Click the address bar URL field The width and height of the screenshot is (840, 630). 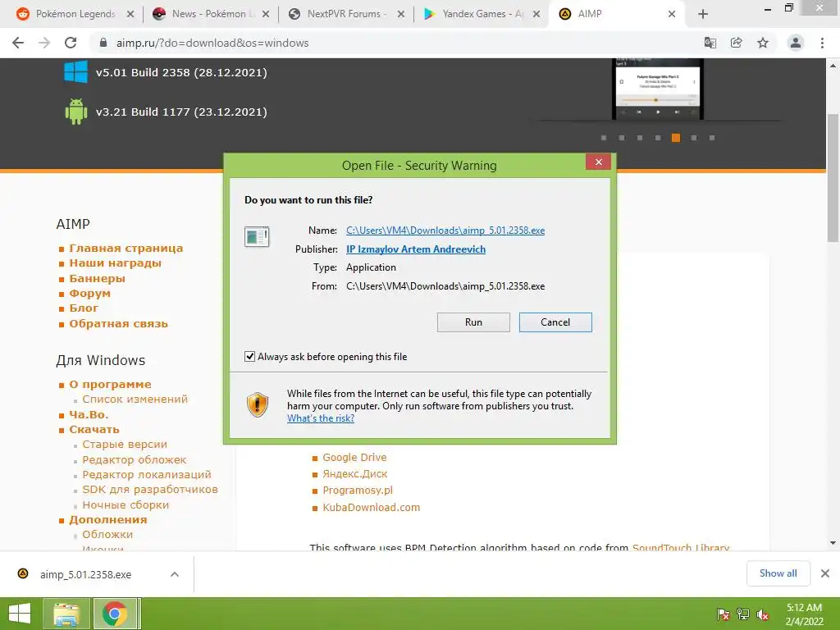(x=396, y=43)
